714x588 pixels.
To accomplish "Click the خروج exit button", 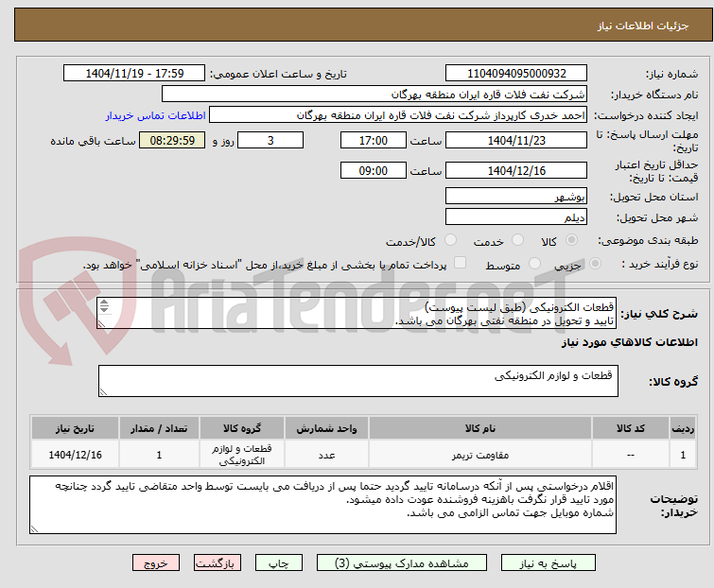I will 156,563.
